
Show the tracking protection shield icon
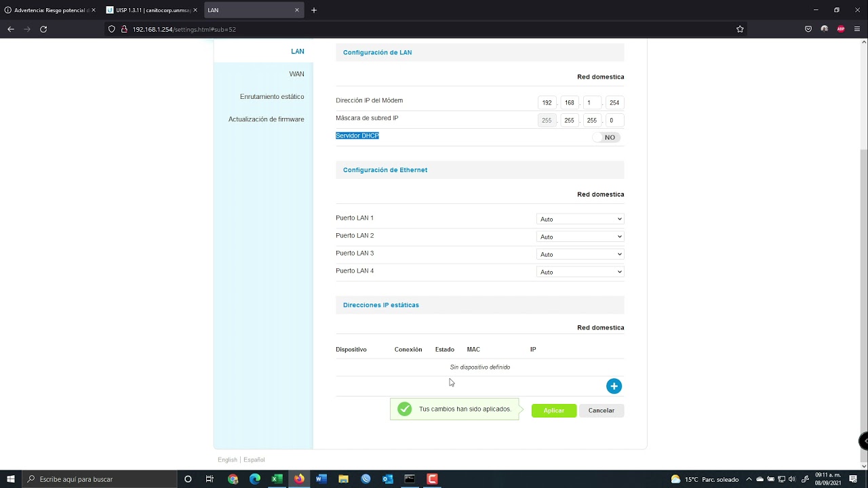click(112, 29)
